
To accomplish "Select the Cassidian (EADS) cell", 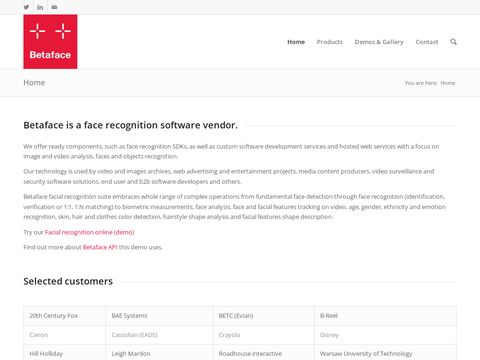I will [159, 335].
